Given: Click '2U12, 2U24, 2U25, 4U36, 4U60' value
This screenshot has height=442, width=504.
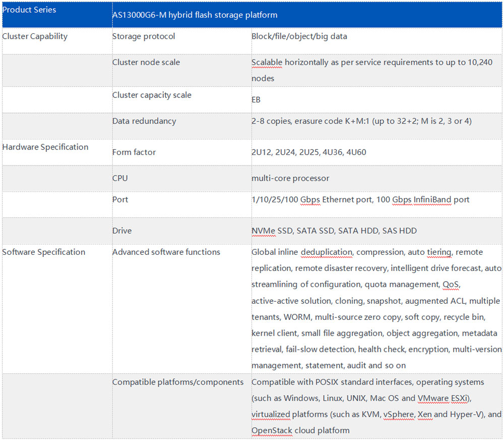Looking at the screenshot, I should pos(309,152).
